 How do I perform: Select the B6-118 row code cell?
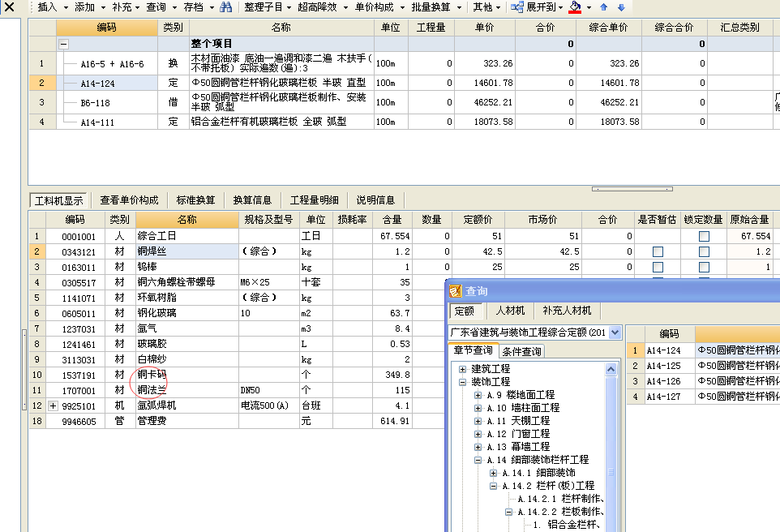[108, 102]
